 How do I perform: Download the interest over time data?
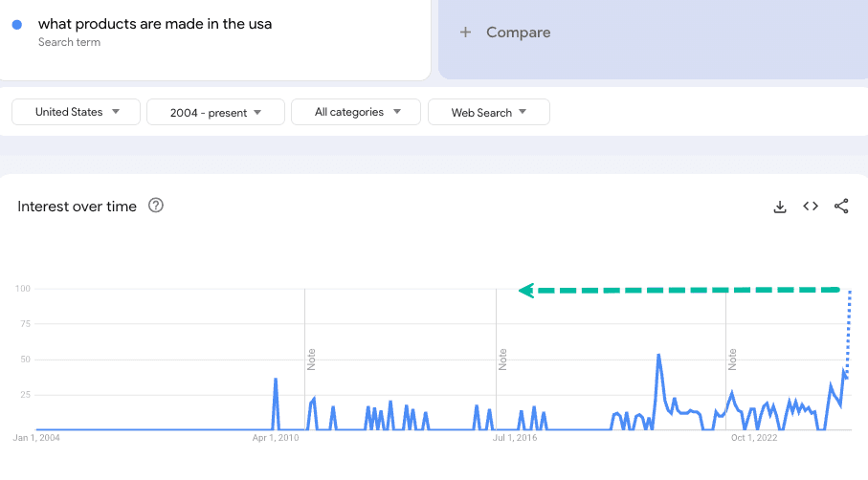coord(780,207)
